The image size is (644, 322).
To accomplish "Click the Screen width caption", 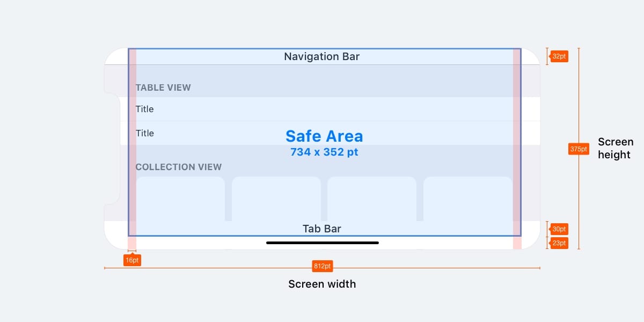I will pos(322,284).
